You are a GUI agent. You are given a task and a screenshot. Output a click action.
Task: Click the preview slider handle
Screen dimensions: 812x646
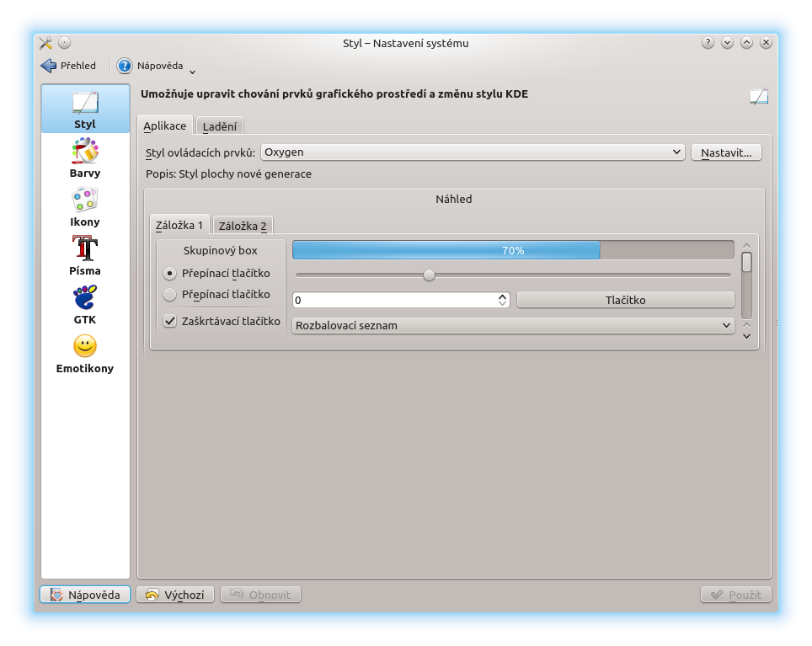(x=429, y=275)
